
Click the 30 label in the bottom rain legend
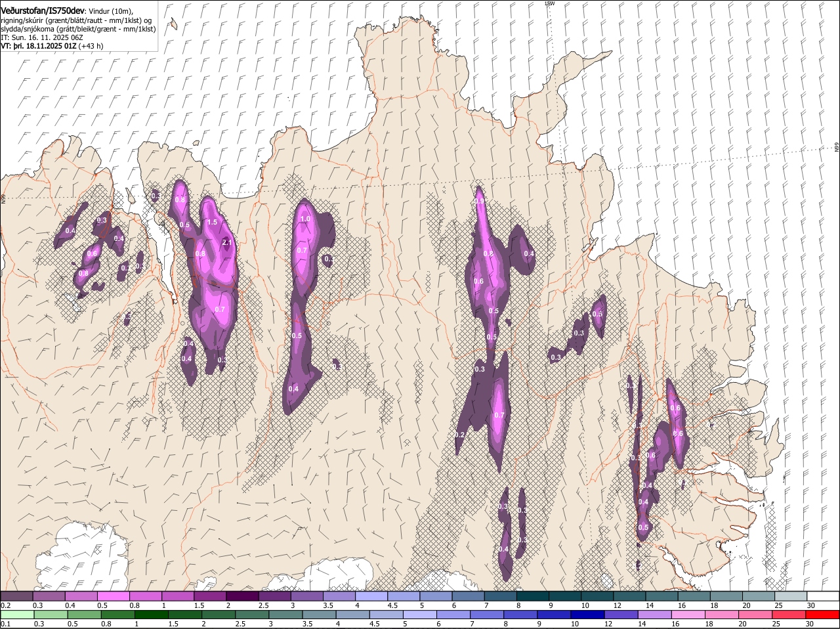[x=809, y=624]
